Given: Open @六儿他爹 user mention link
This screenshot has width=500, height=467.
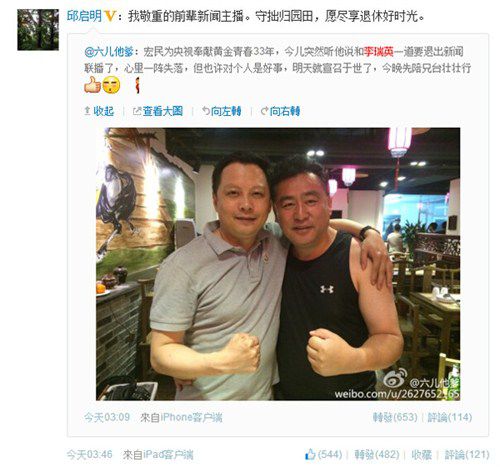Looking at the screenshot, I should click(x=109, y=52).
